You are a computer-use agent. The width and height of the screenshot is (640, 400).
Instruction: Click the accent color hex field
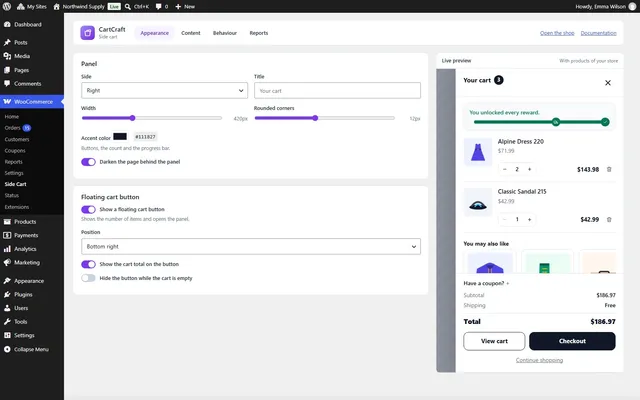(145, 137)
